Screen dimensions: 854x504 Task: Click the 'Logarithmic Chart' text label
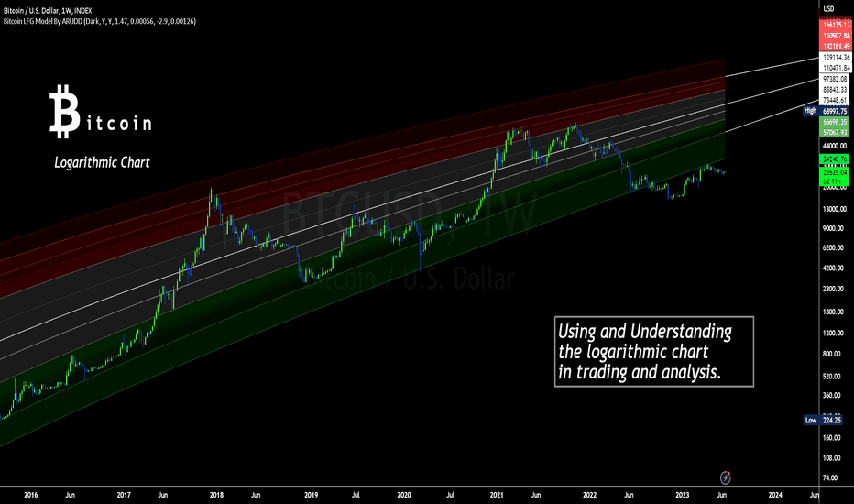[x=102, y=162]
